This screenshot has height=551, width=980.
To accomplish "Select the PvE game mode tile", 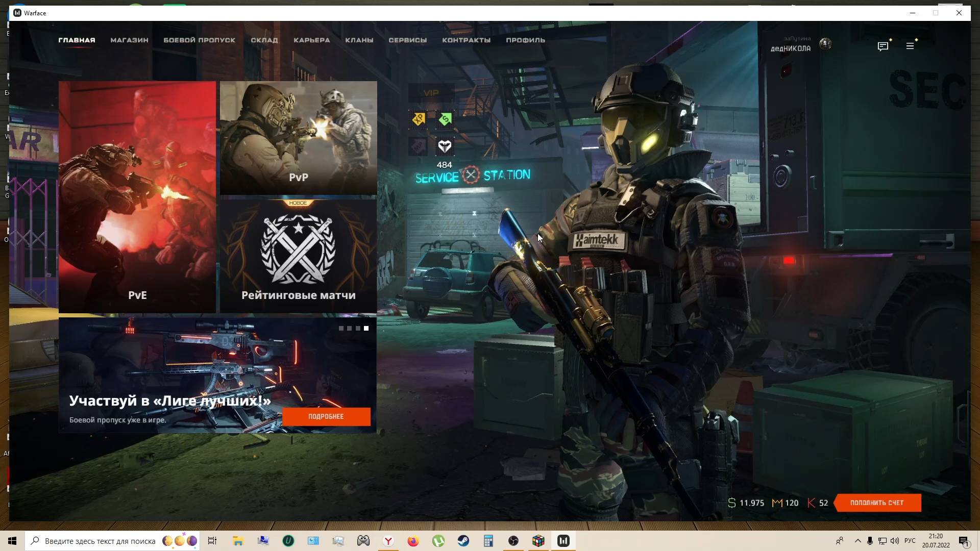I will click(x=137, y=197).
